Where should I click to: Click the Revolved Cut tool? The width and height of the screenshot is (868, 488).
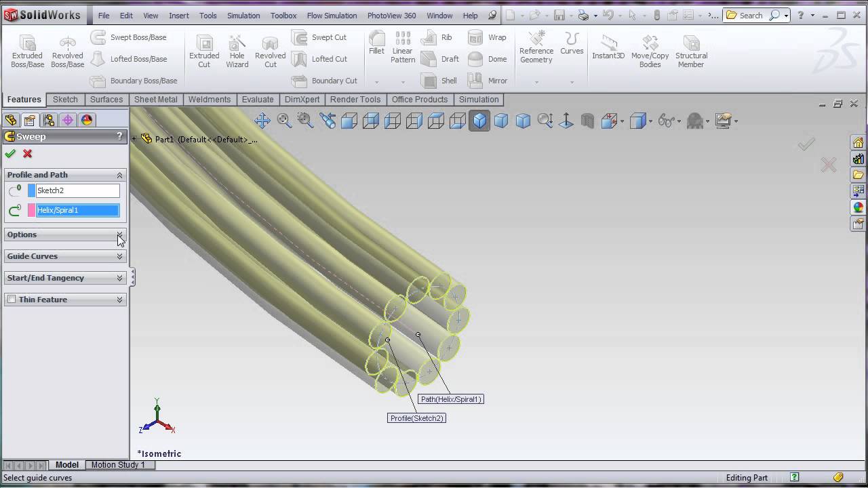[270, 51]
